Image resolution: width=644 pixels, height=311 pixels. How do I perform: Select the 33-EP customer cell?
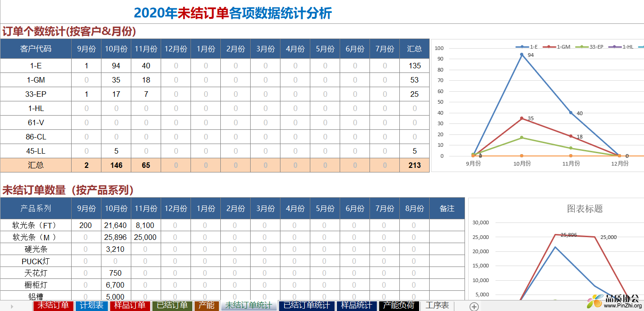coord(36,94)
